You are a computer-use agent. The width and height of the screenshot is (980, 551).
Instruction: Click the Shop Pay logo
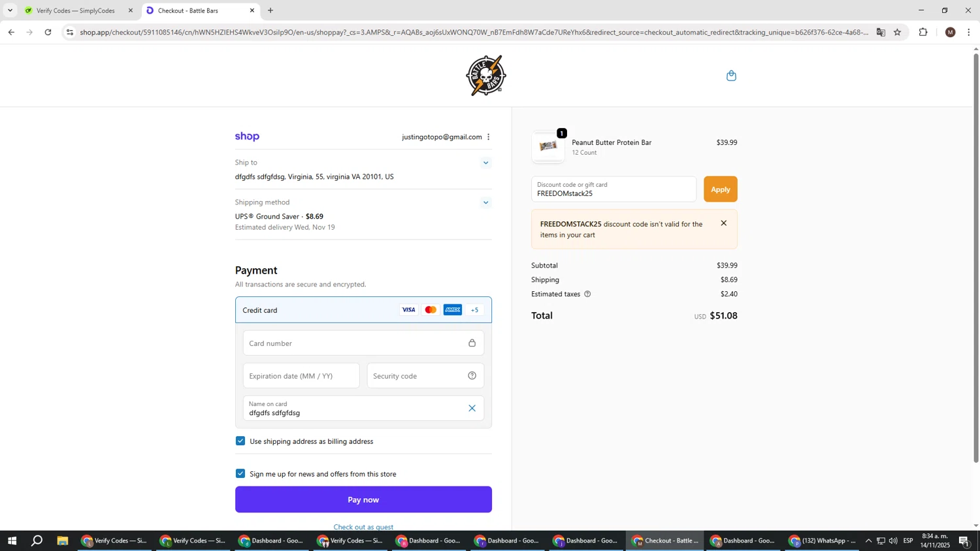click(x=247, y=136)
